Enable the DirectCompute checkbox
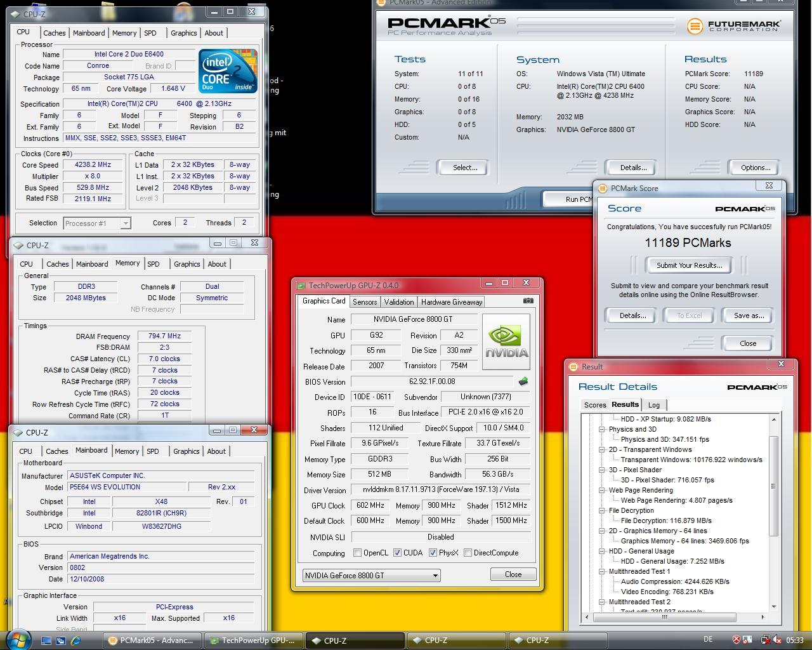Screen dimensions: 812x650 point(468,553)
